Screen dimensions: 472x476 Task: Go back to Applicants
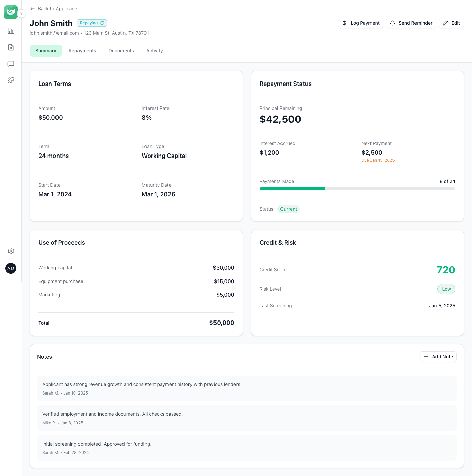pos(54,9)
